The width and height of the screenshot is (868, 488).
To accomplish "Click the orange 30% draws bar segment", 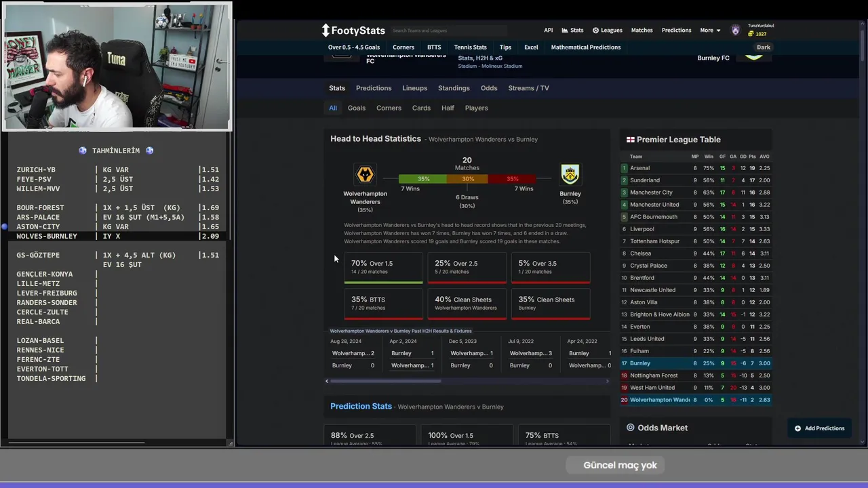I will tap(467, 179).
